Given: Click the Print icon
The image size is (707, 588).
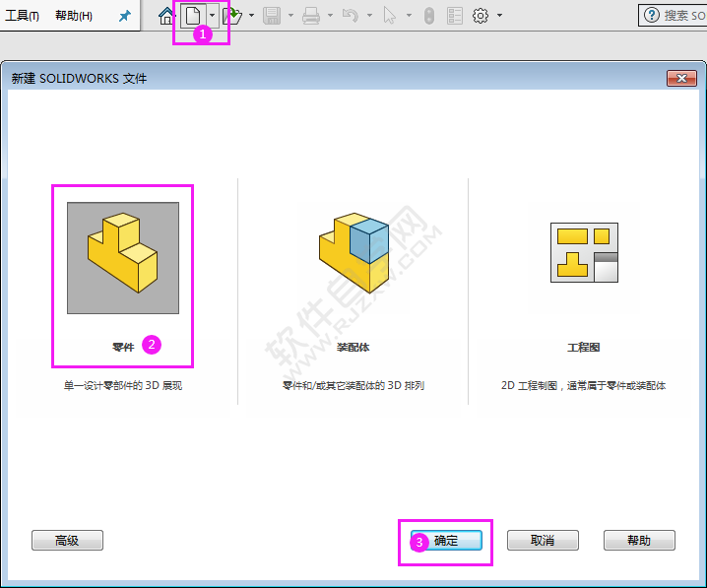Looking at the screenshot, I should [x=311, y=16].
